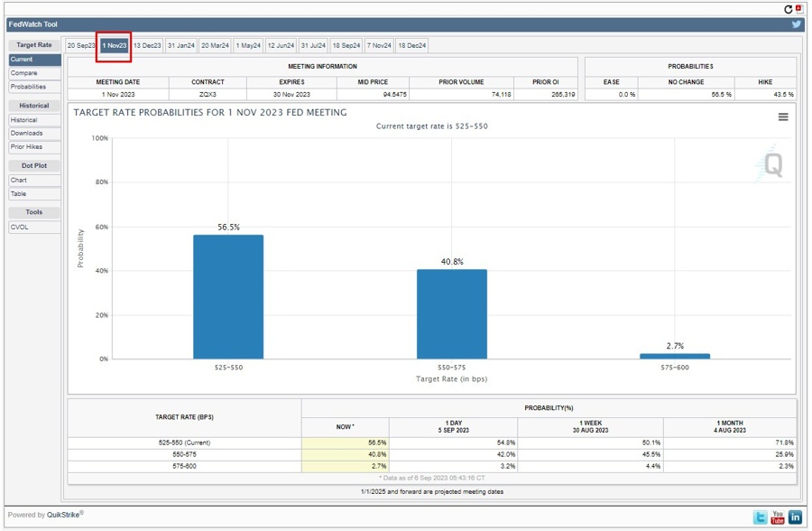Open the Compare view in sidebar
The width and height of the screenshot is (812, 531).
34,73
